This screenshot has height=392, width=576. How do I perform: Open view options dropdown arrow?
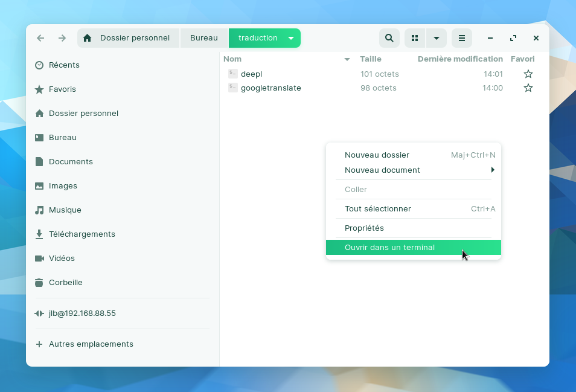(436, 38)
